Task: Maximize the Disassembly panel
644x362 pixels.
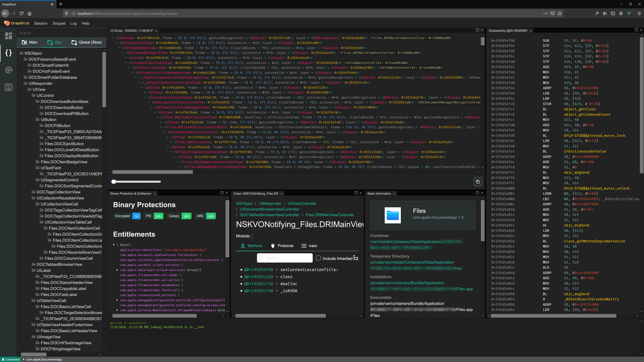Action: [x=636, y=30]
